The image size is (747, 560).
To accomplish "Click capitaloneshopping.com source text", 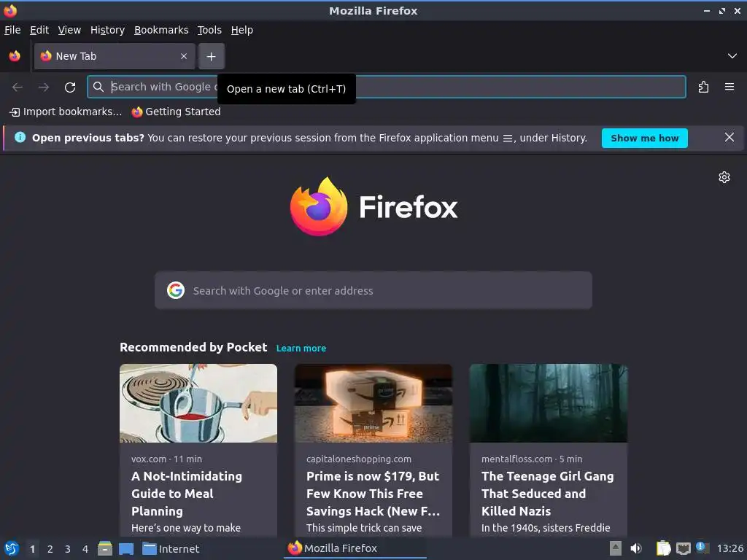I will (359, 459).
